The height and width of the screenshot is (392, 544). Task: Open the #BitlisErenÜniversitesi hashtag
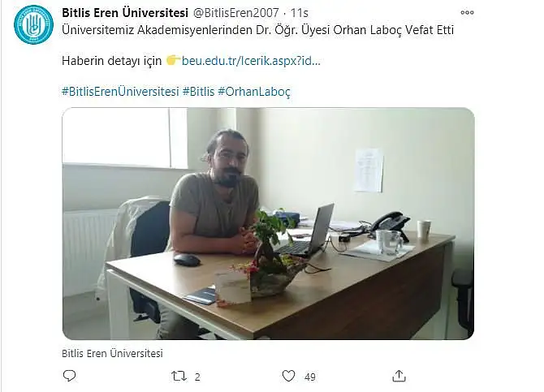(120, 92)
